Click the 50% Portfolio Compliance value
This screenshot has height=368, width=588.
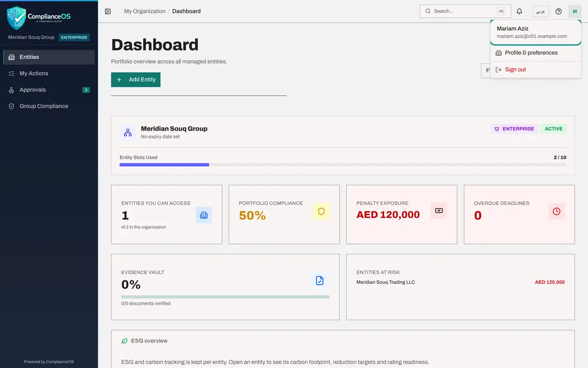[252, 215]
